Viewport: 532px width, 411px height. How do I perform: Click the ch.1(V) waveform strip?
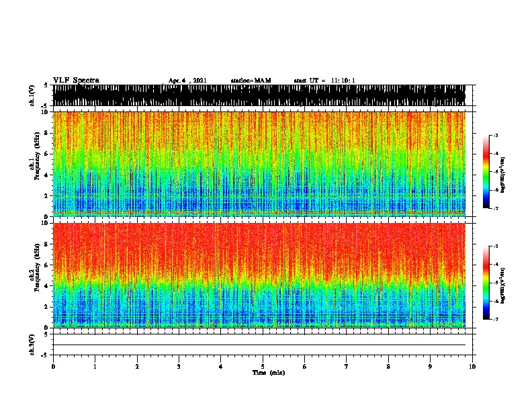click(x=259, y=95)
